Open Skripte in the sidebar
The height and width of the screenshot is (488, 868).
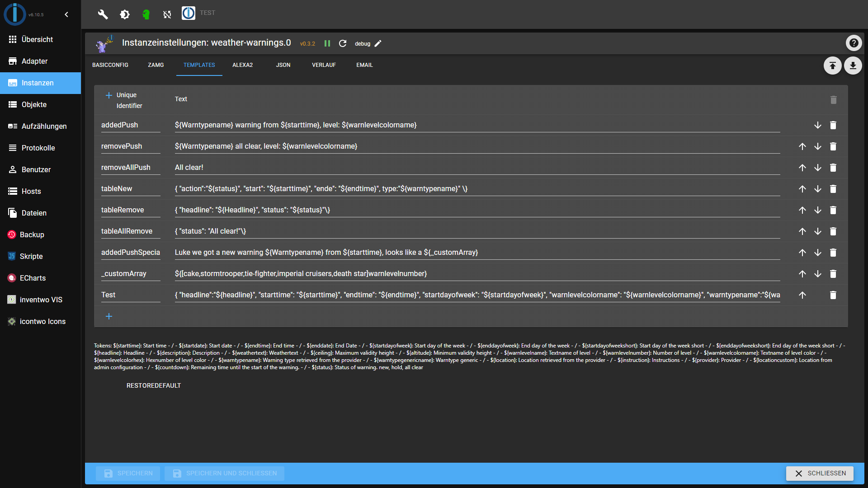41,257
